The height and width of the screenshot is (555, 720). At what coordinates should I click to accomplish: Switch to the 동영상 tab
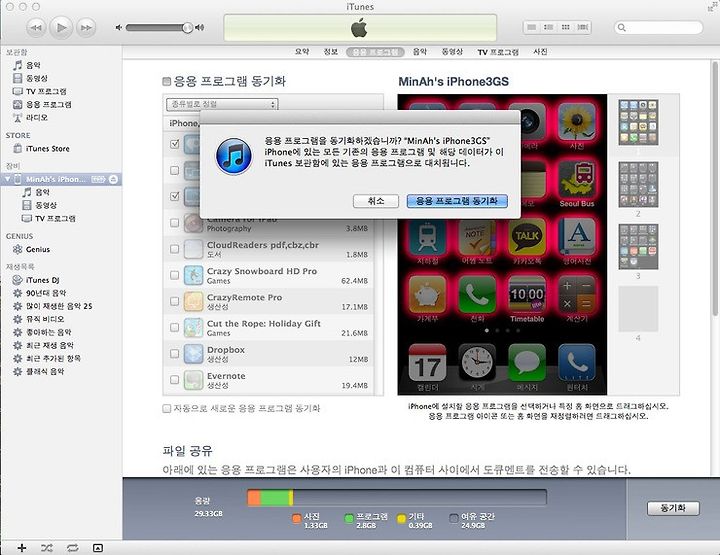pos(452,52)
